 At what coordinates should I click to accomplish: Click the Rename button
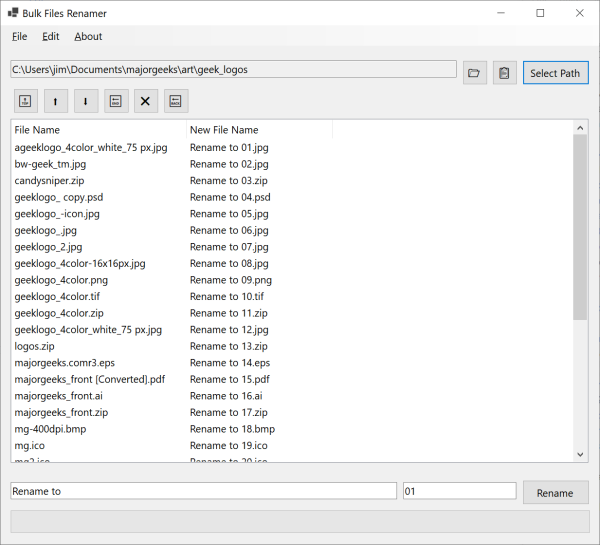pos(555,493)
